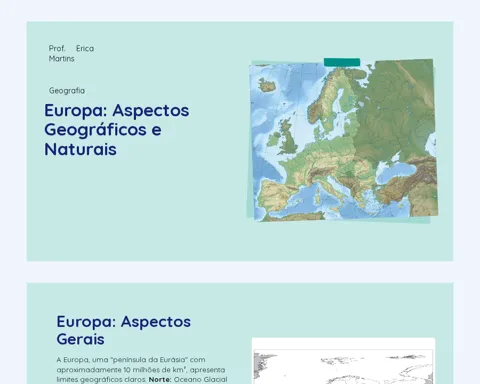Click the Black Sea on the relief map

click(397, 173)
